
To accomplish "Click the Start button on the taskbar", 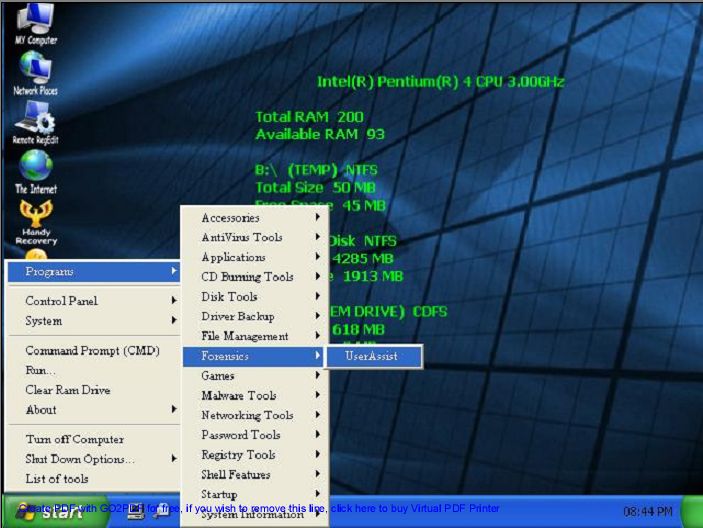I will coord(55,511).
